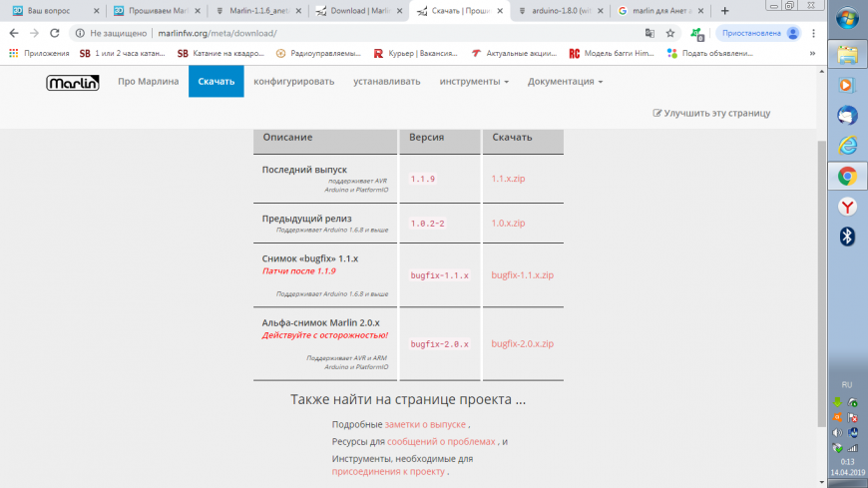Click the Windows Start orb

(x=847, y=18)
